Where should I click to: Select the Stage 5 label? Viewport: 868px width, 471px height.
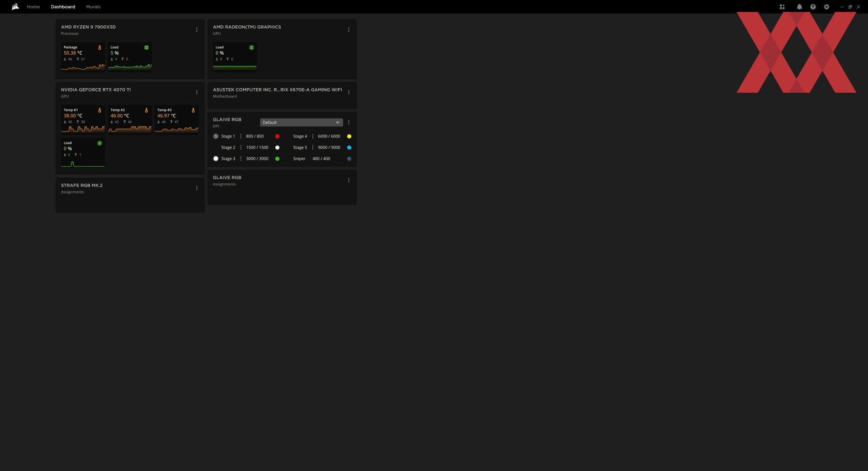pos(300,147)
